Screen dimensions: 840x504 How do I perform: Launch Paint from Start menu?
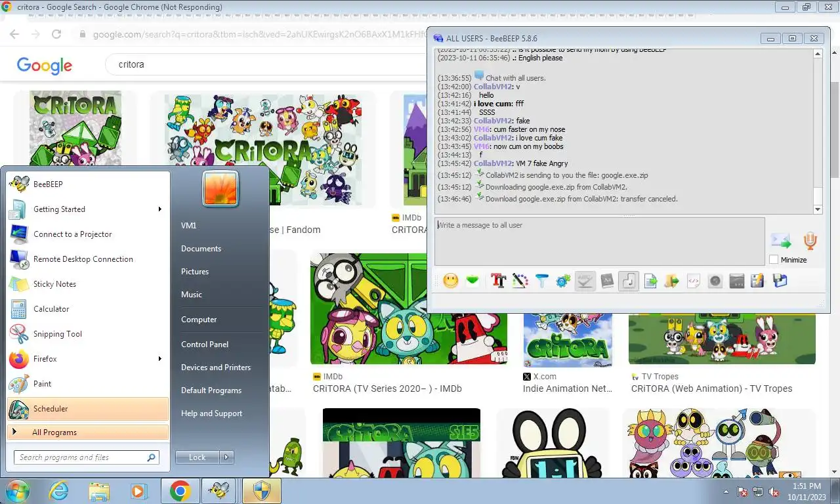88,384
